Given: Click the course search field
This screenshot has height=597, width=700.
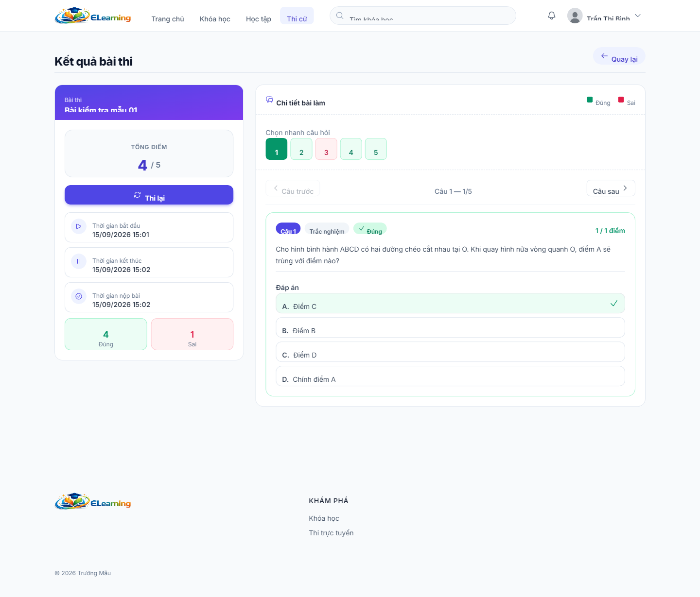Looking at the screenshot, I should pyautogui.click(x=423, y=16).
